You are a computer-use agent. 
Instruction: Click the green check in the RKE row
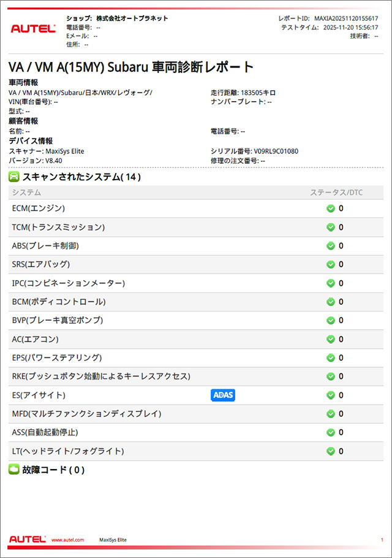[331, 376]
